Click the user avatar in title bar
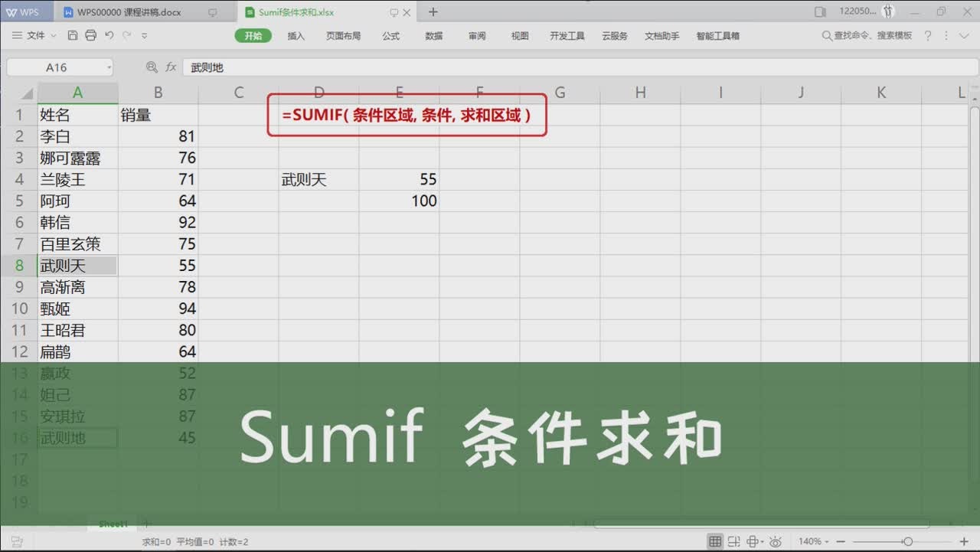This screenshot has width=980, height=552. pyautogui.click(x=888, y=11)
